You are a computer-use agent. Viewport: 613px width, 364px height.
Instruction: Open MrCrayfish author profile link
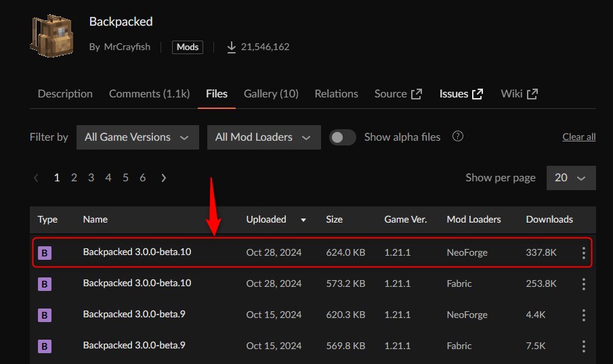pyautogui.click(x=127, y=47)
